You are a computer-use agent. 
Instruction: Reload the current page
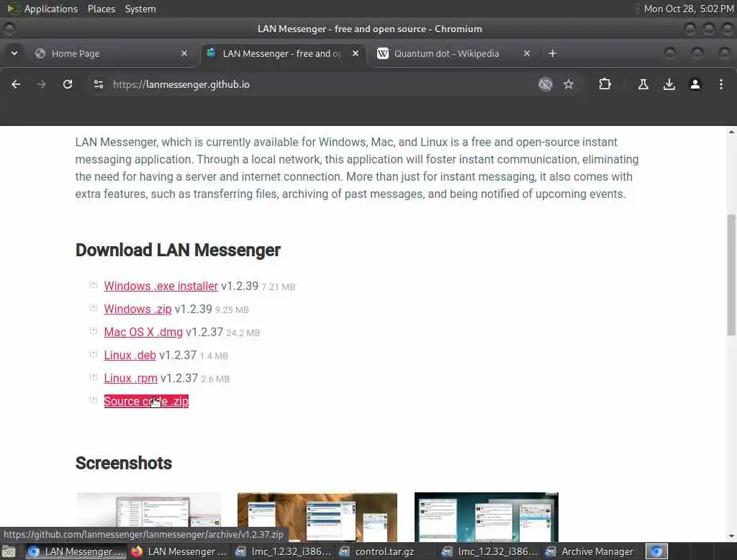tap(68, 84)
